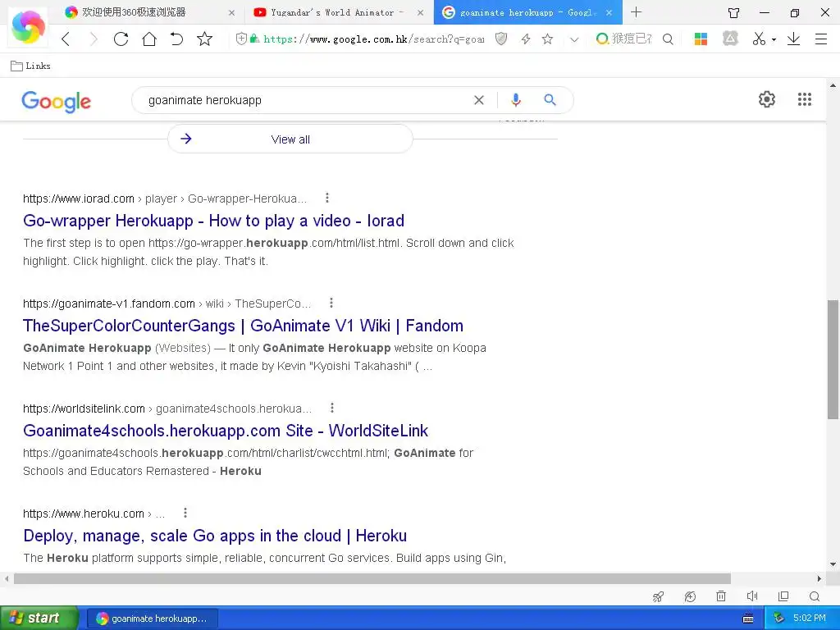Open Deploy, manage, scale Go apps result

click(x=215, y=536)
